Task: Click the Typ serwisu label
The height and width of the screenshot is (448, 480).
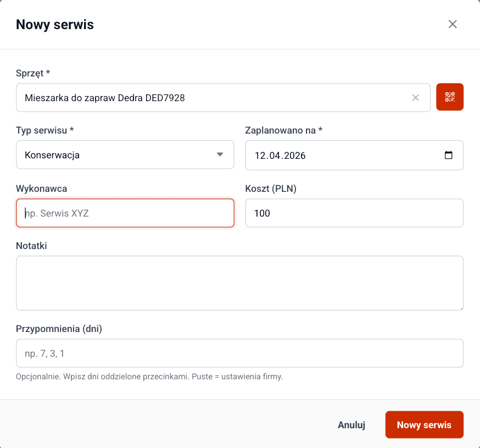Action: [x=44, y=130]
